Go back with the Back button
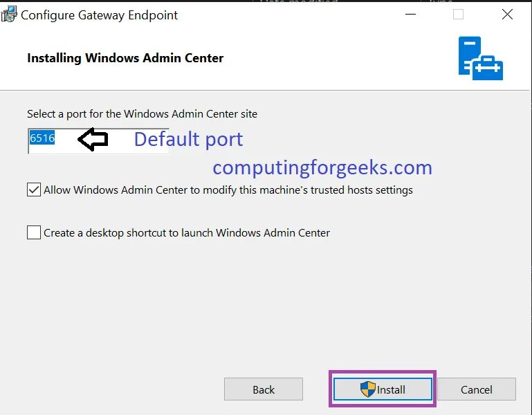Image resolution: width=532 pixels, height=415 pixels. coord(264,389)
